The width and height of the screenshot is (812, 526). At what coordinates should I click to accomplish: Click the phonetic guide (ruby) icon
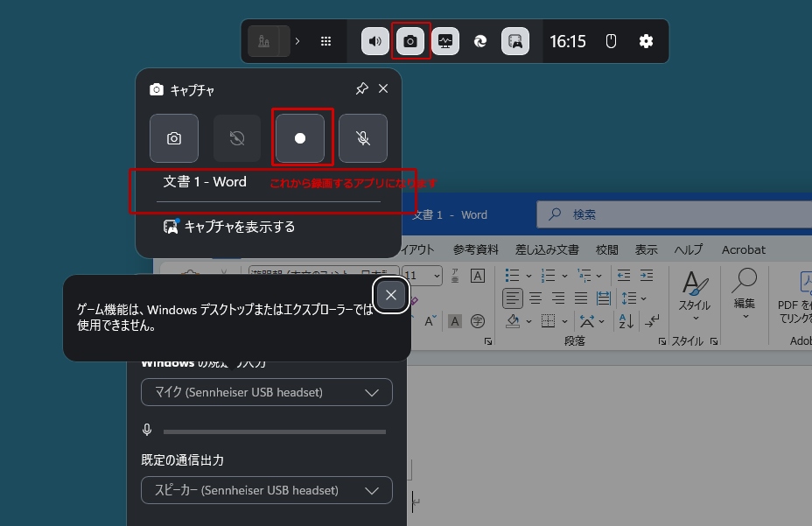(x=455, y=276)
